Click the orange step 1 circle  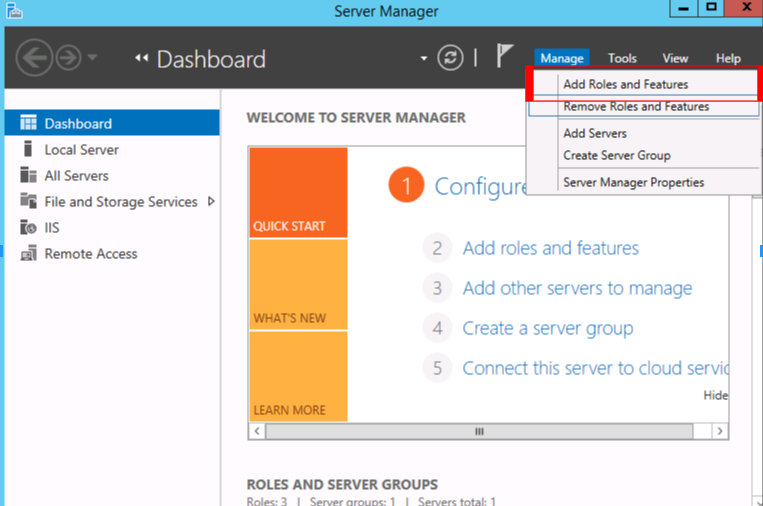[x=406, y=185]
